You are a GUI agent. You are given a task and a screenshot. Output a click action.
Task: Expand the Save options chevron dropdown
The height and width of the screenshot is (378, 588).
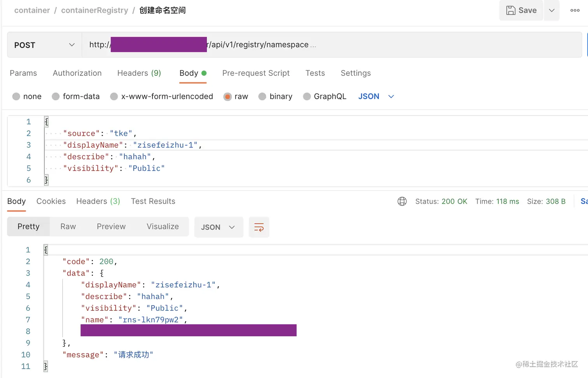[551, 10]
